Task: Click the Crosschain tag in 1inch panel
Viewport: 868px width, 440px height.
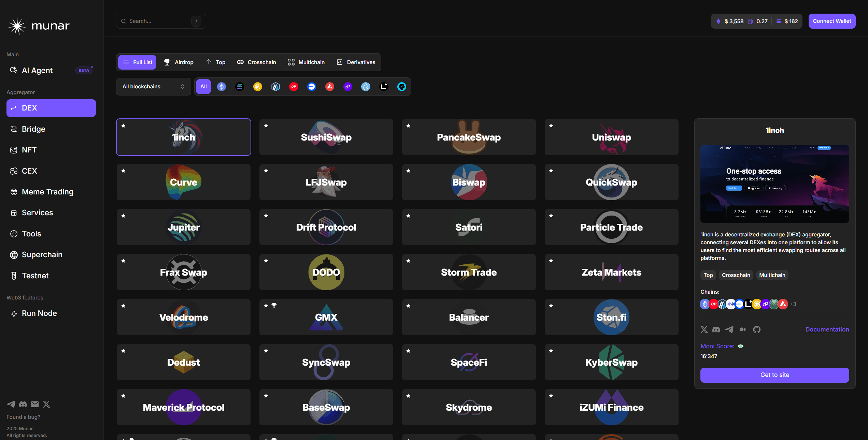Action: (x=736, y=275)
